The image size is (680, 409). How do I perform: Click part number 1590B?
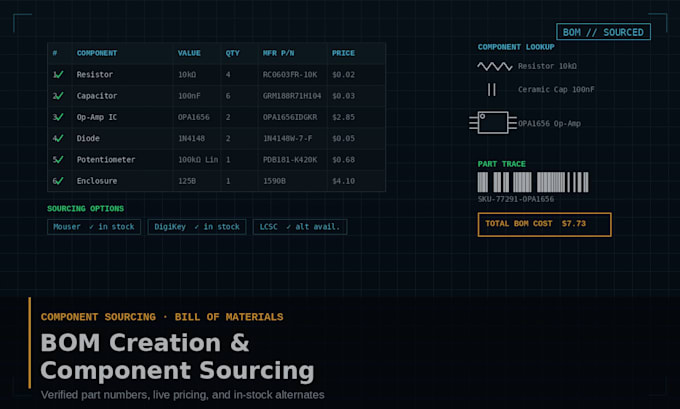pos(274,181)
